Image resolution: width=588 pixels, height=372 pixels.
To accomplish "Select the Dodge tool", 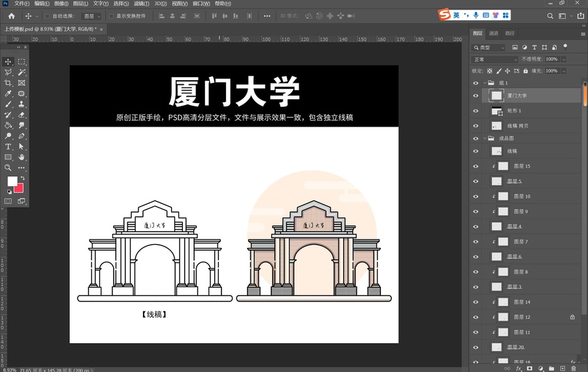I will pyautogui.click(x=8, y=136).
